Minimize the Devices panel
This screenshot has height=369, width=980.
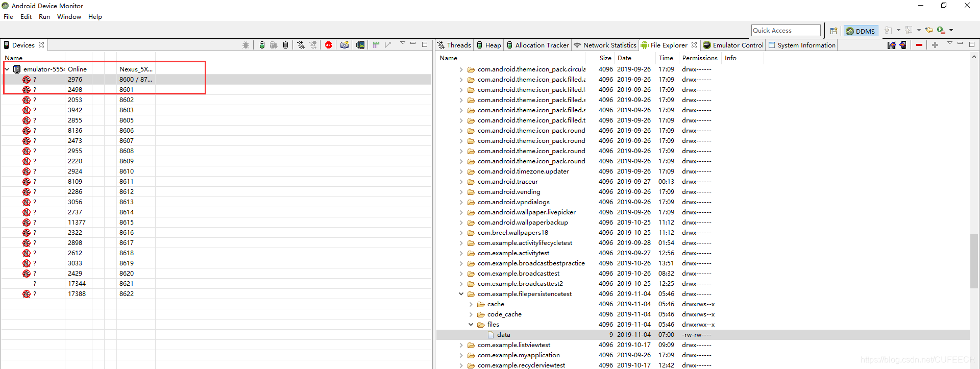tap(413, 44)
